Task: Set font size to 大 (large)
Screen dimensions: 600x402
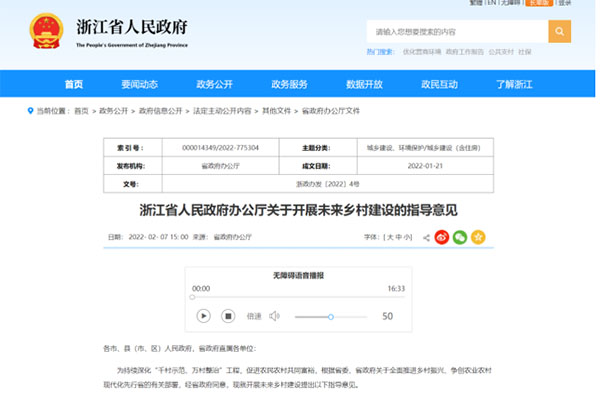Action: [x=390, y=237]
